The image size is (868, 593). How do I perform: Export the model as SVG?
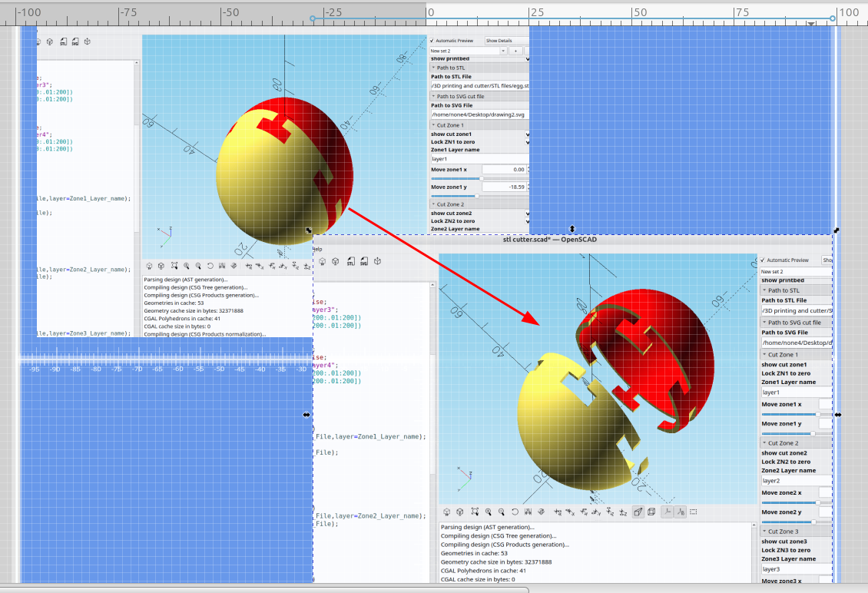[363, 261]
